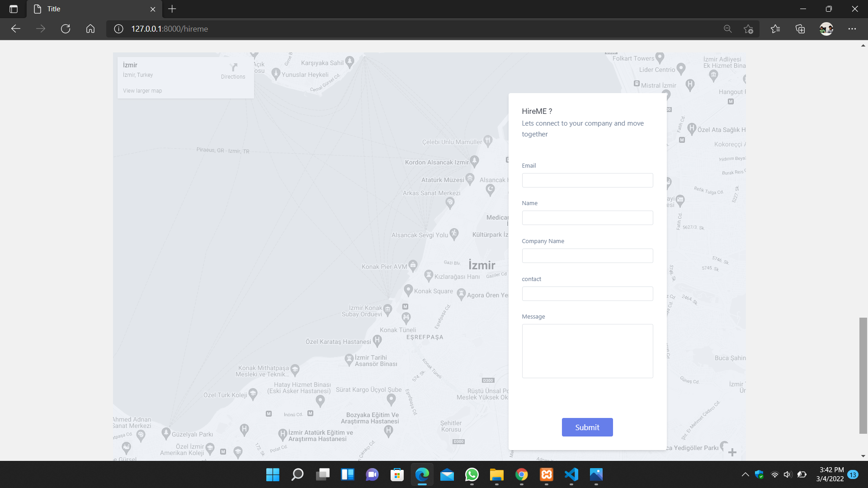Image resolution: width=868 pixels, height=488 pixels.
Task: Open taskbar Search icon
Action: coord(297,474)
